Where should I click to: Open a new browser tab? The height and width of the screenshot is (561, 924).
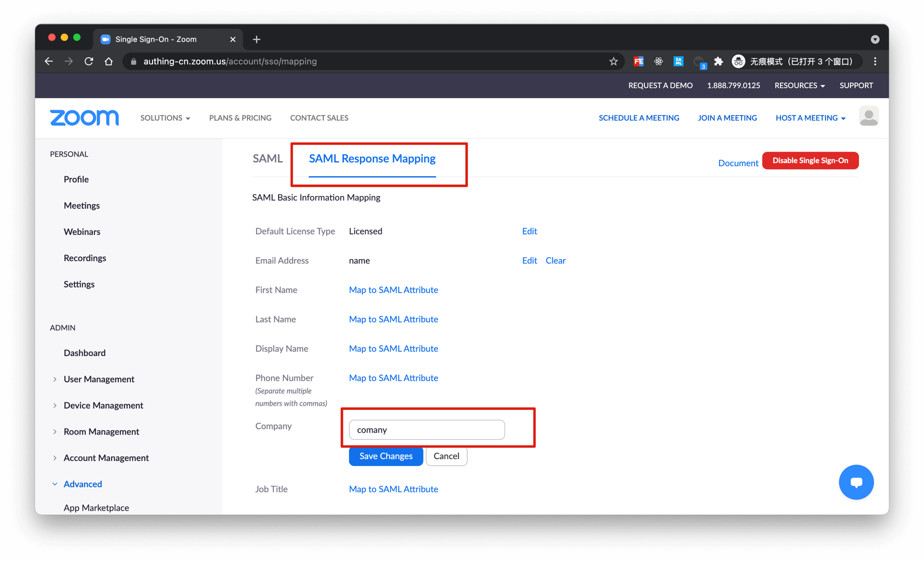(257, 39)
